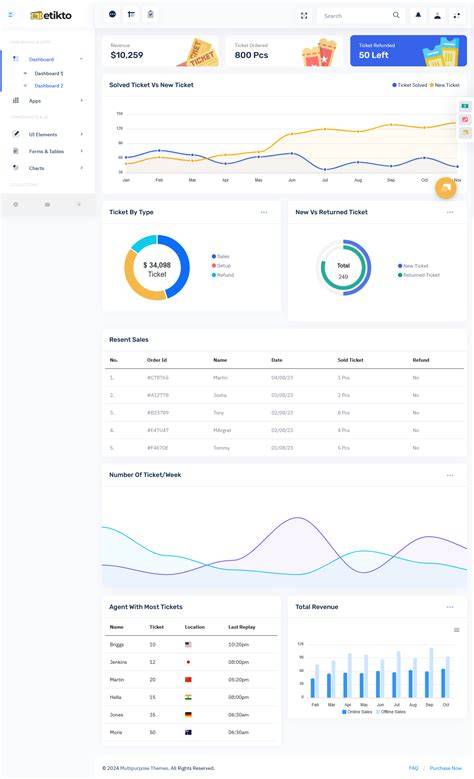474x779 pixels.
Task: Click the settings gear in sidebar footer
Action: click(x=15, y=204)
